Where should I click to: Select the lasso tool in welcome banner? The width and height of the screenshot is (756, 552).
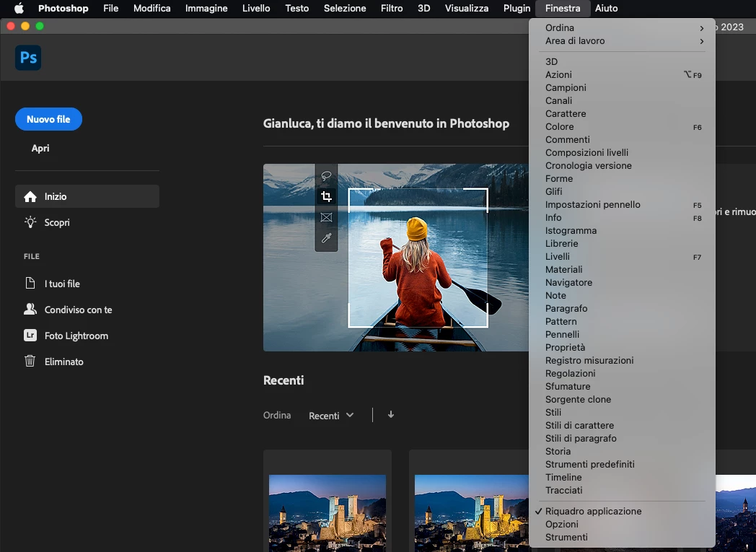click(x=326, y=175)
